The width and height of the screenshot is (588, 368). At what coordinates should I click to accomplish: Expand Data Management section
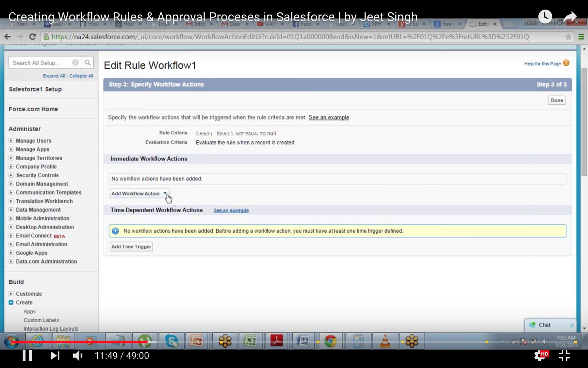11,210
